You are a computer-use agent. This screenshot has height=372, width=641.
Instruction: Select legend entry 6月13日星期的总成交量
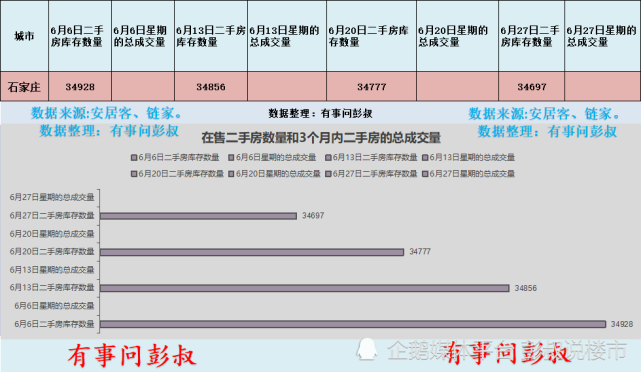(x=468, y=157)
